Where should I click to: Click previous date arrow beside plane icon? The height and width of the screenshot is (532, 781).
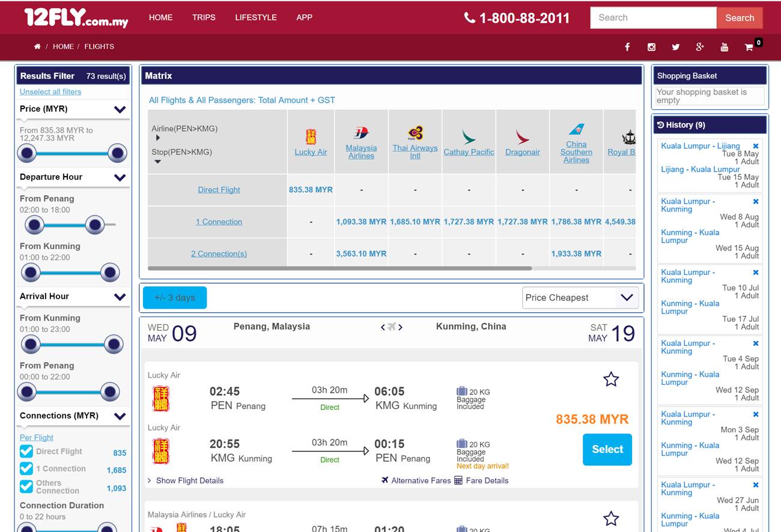tap(383, 327)
